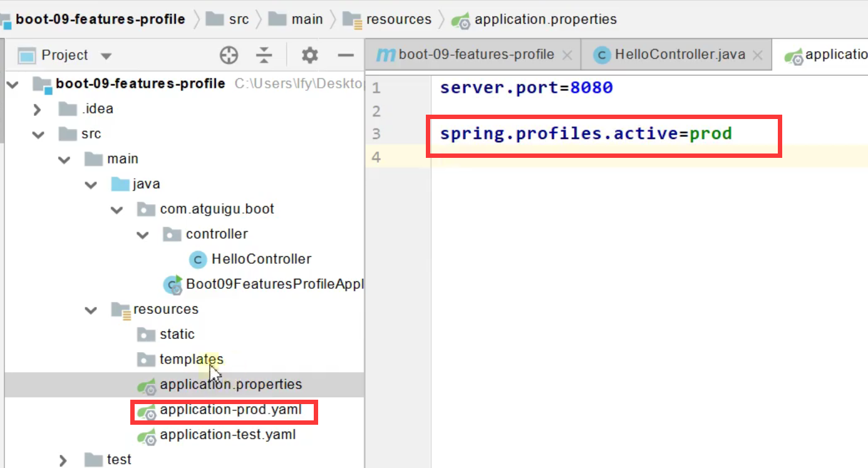Click the templates folder icon
Screen dimensions: 868x468
click(x=146, y=360)
